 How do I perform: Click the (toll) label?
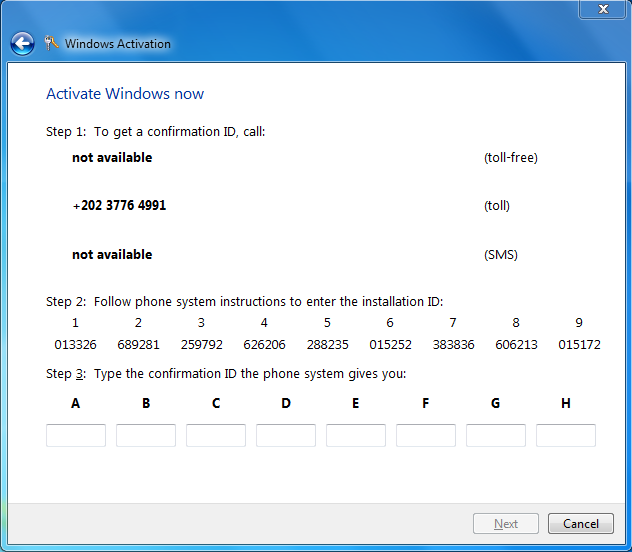click(497, 206)
